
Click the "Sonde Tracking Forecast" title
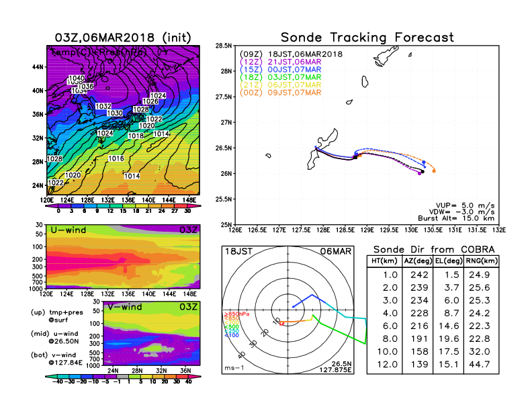click(x=367, y=38)
